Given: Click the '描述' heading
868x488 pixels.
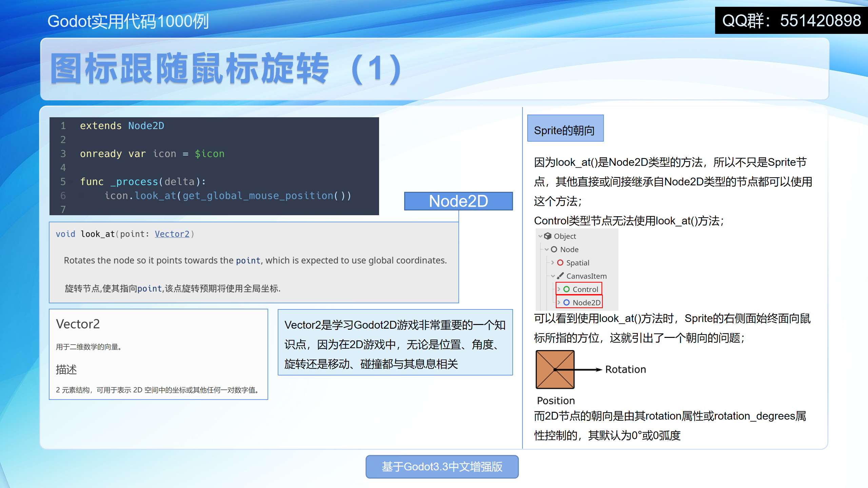Looking at the screenshot, I should click(66, 369).
